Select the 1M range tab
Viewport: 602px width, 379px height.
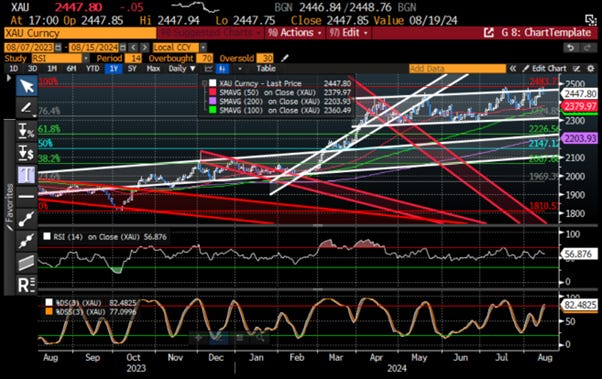[52, 69]
